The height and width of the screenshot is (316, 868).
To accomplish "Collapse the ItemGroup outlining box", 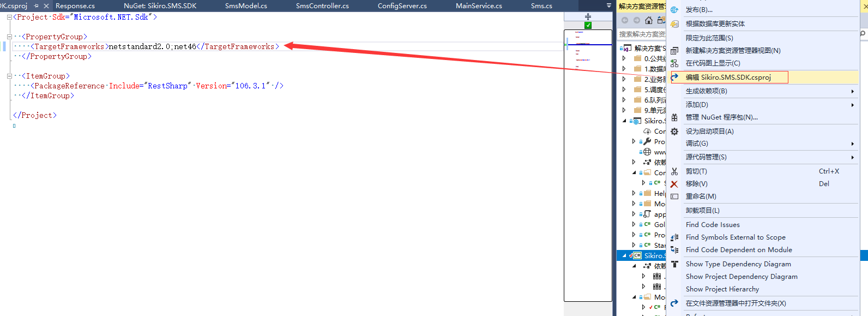I will pyautogui.click(x=9, y=76).
